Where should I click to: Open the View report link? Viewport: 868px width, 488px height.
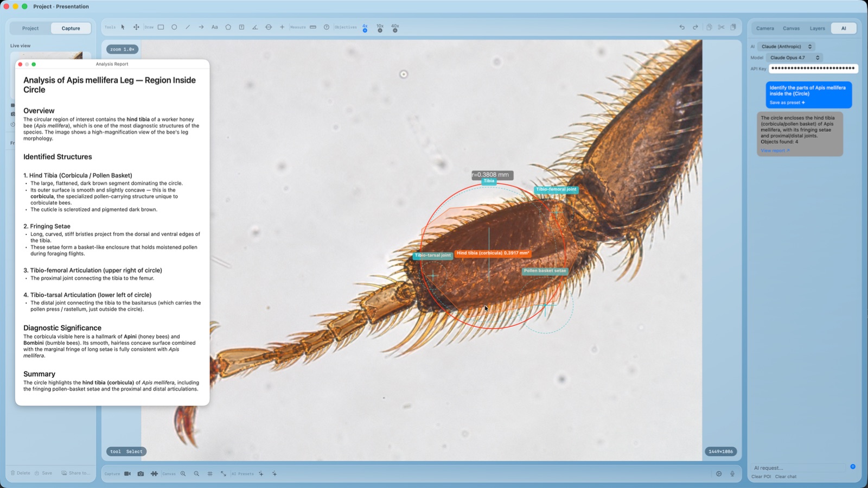775,150
